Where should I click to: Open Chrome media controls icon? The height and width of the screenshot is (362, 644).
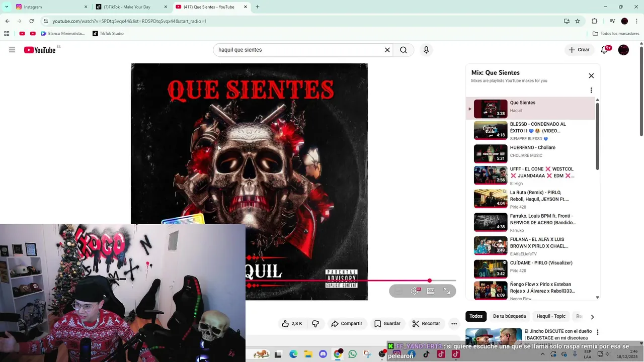coord(612,21)
